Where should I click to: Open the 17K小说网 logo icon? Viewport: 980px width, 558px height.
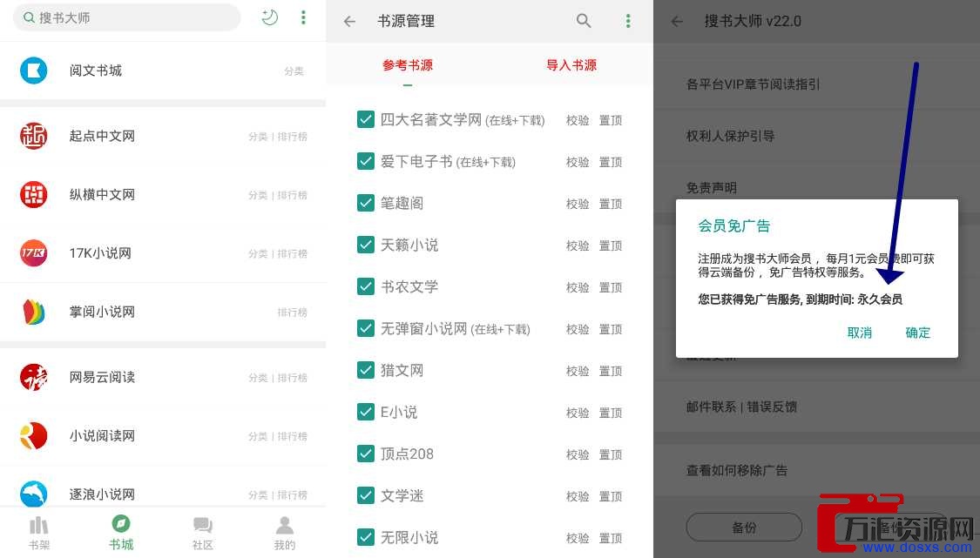tap(34, 253)
